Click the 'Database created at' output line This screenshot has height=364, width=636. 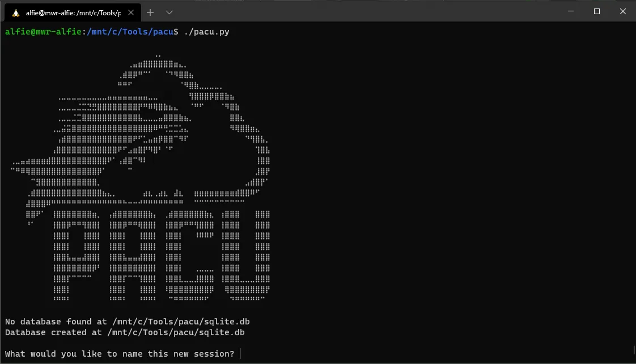tap(125, 332)
